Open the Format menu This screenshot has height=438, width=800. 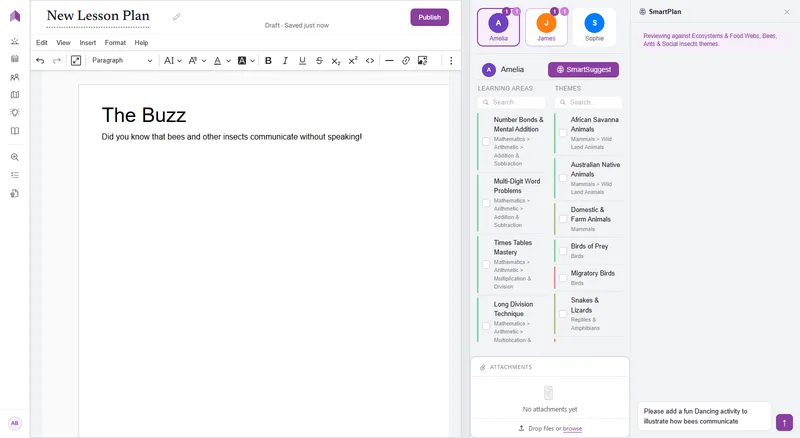click(x=115, y=43)
